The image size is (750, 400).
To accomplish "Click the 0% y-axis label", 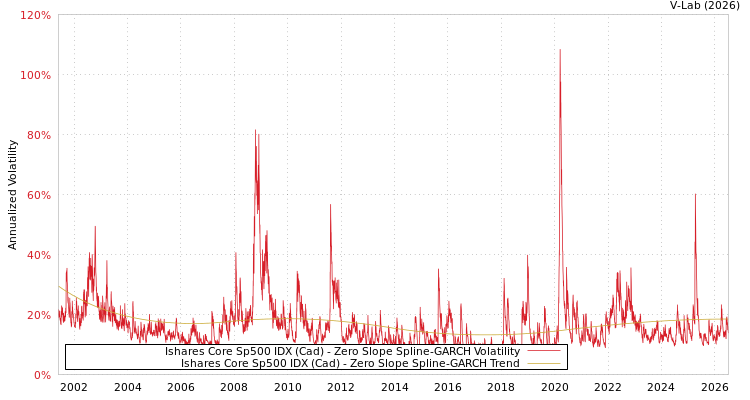I will pos(42,375).
